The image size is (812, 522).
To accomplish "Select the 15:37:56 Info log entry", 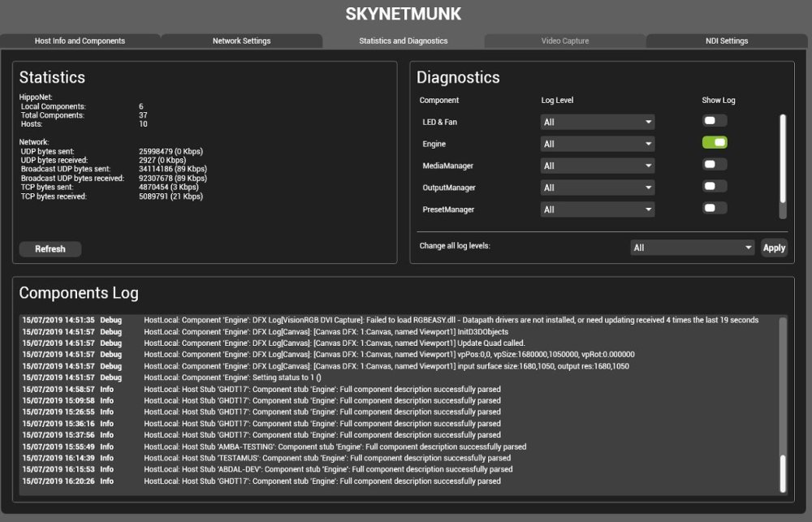I will (399, 435).
